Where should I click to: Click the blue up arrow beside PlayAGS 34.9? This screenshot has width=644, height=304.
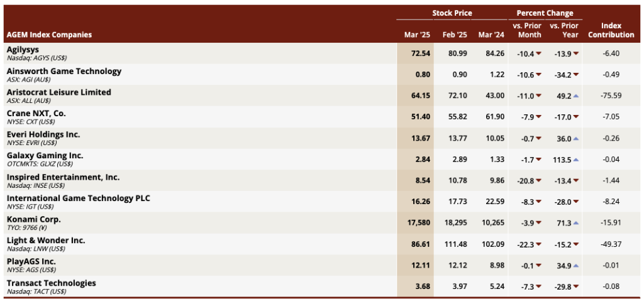click(x=576, y=266)
